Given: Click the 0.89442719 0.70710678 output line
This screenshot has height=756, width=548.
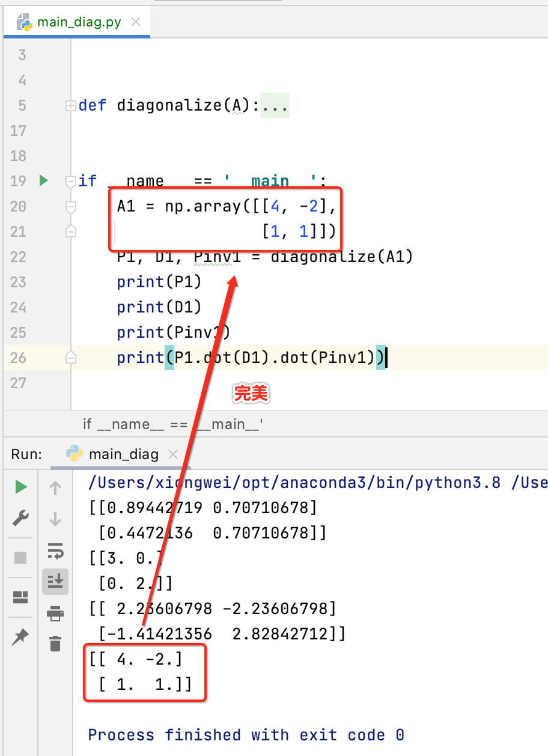Looking at the screenshot, I should [x=203, y=508].
